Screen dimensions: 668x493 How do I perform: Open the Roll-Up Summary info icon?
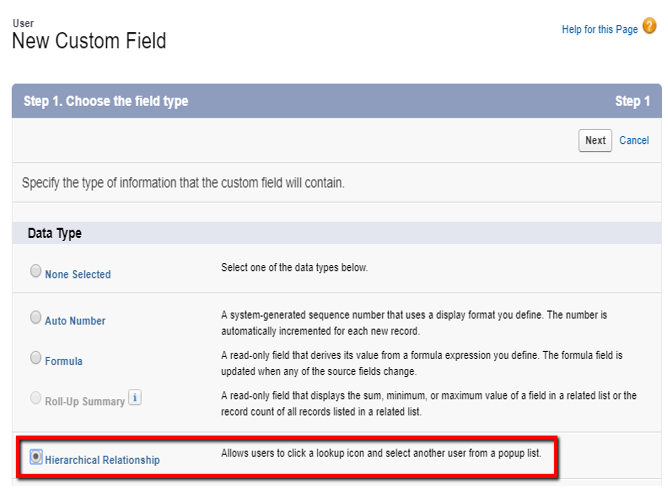135,398
